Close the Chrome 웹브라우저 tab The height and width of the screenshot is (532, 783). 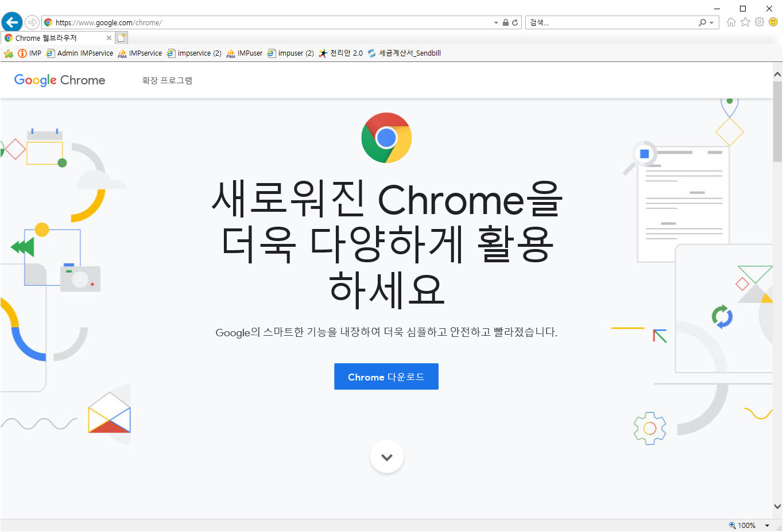pos(109,38)
